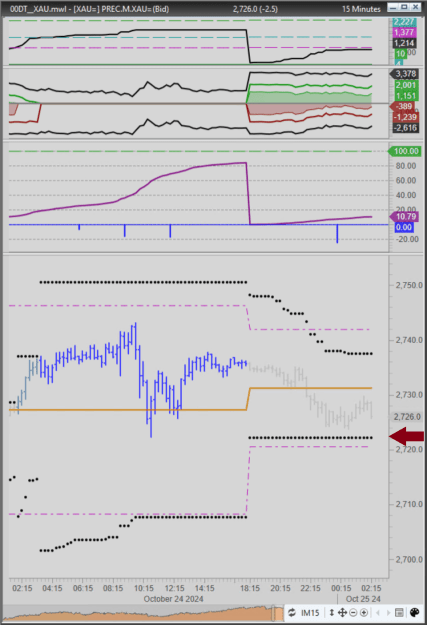Click the 80.00 oscillator axis label
Image resolution: width=427 pixels, height=625 pixels.
pyautogui.click(x=406, y=166)
